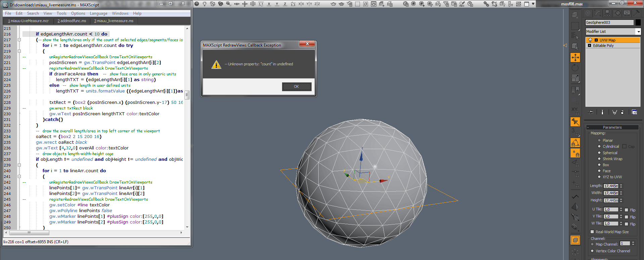This screenshot has width=644, height=260.
Task: Open the Utilities hammer panel tab
Action: (x=636, y=13)
